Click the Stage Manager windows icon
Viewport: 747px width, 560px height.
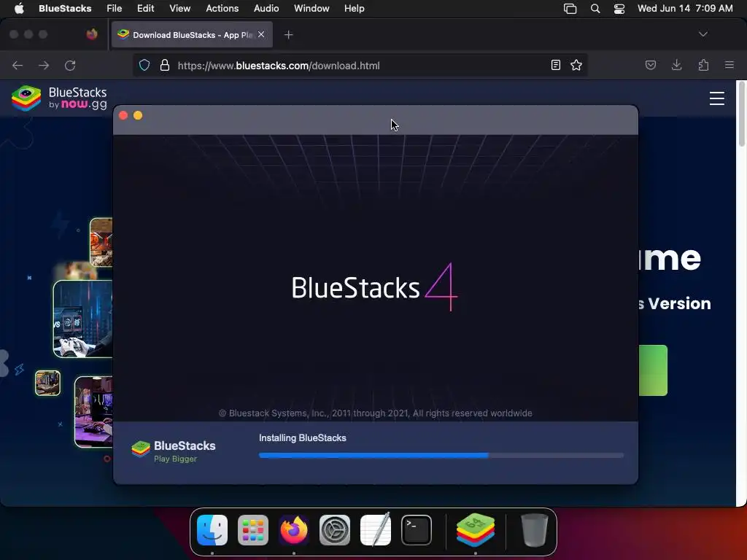pyautogui.click(x=570, y=9)
